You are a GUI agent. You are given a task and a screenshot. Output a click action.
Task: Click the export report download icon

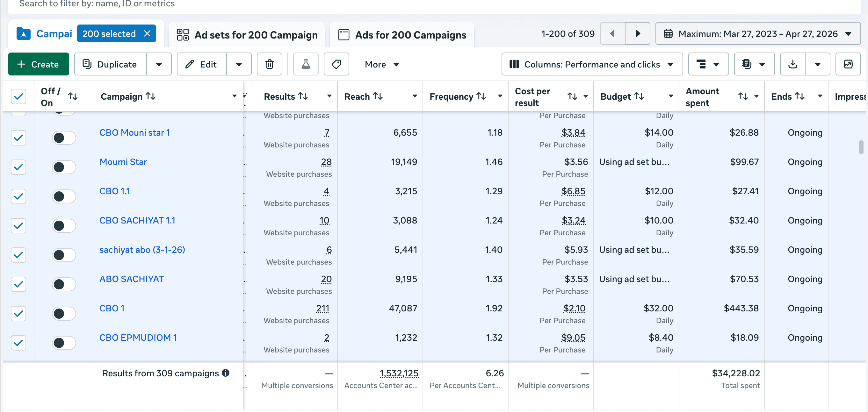click(792, 64)
